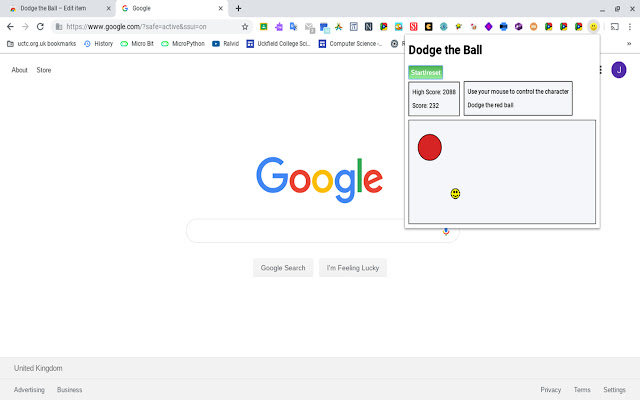Click the Store link
640x400 pixels.
tap(44, 70)
